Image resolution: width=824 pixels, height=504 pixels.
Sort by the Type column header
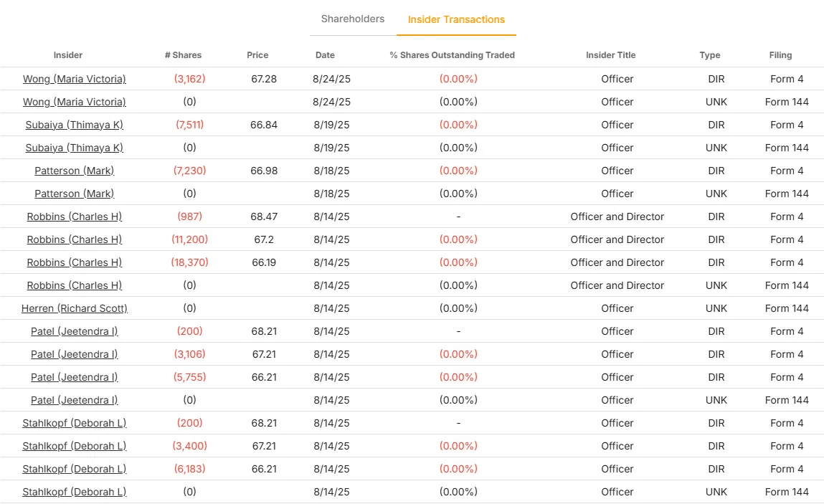point(709,54)
